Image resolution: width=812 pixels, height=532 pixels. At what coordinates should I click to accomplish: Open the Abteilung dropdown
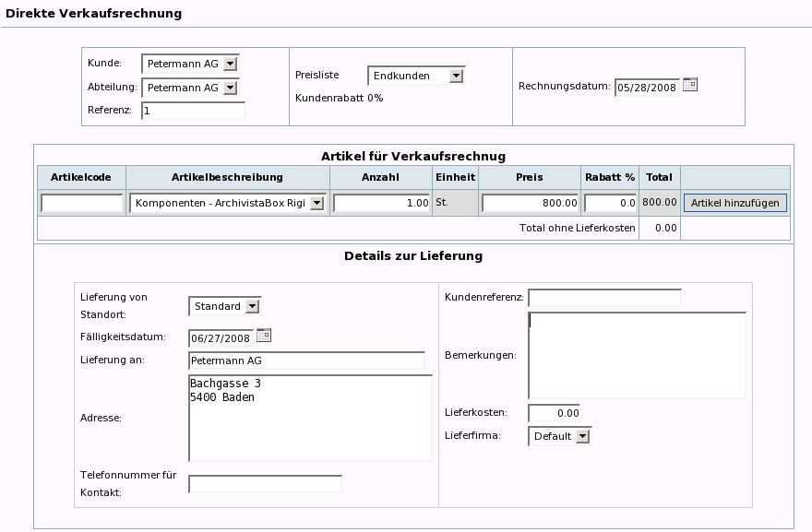pyautogui.click(x=190, y=88)
